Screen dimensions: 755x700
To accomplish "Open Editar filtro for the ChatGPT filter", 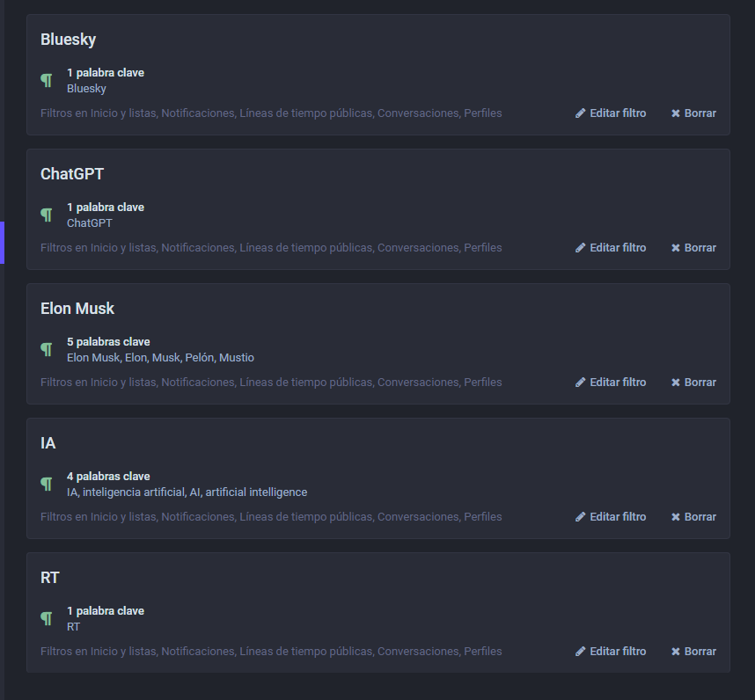I will [x=611, y=248].
